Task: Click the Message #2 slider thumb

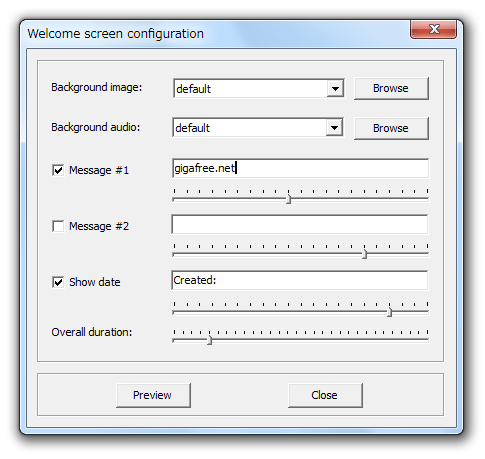Action: click(365, 254)
